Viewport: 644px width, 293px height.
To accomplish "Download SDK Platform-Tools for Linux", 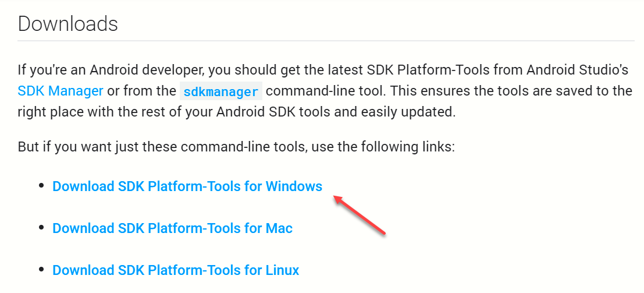I will point(176,270).
